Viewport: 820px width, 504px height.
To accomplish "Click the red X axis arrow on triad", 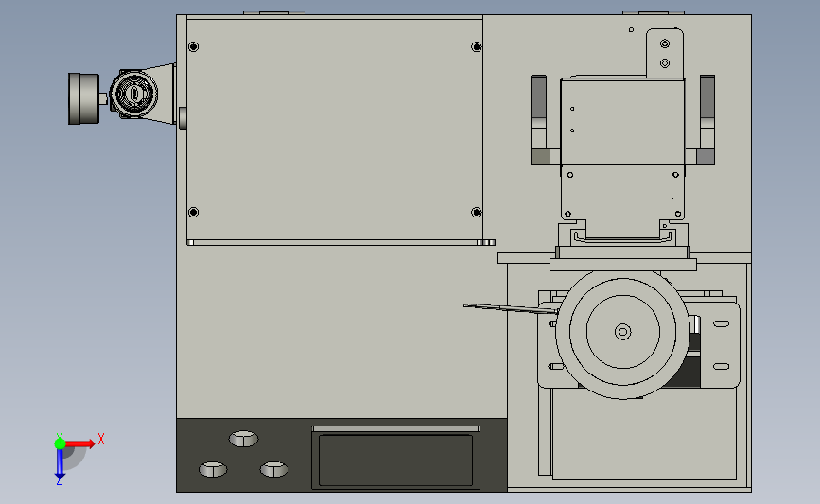I will (x=79, y=443).
